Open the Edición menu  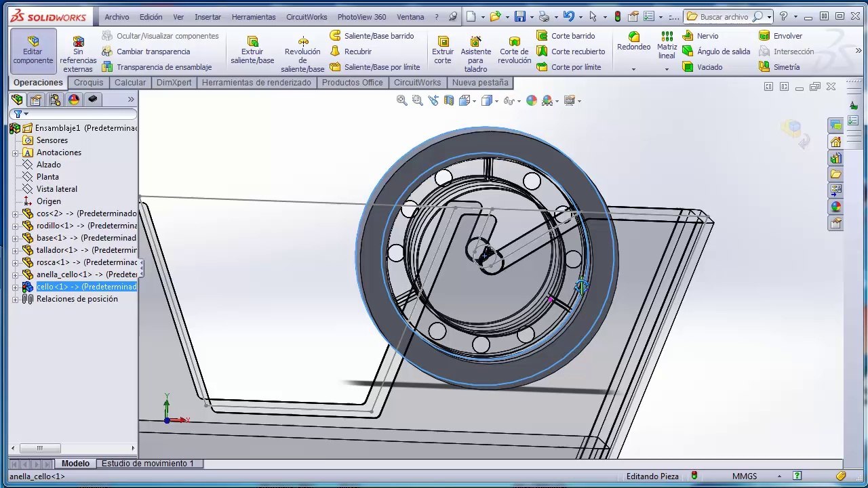pos(151,17)
